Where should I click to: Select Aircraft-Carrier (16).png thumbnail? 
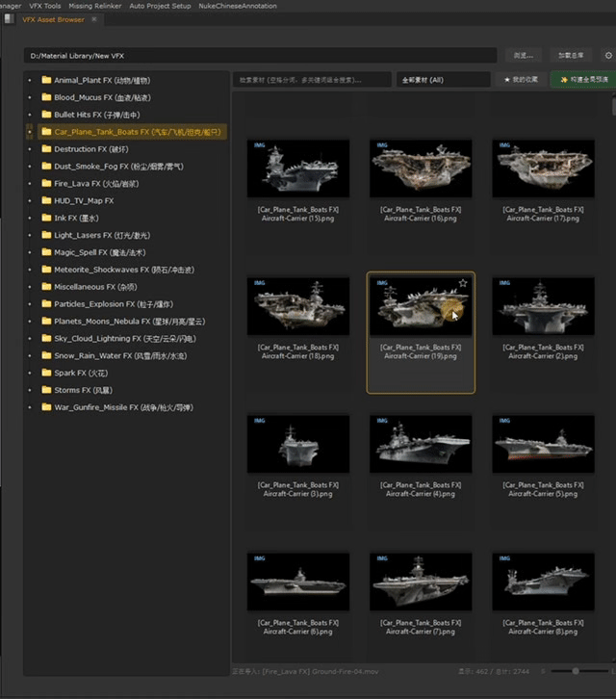421,168
